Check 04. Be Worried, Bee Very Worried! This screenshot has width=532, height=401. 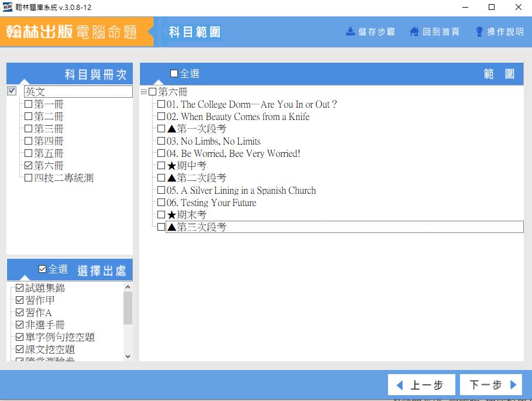point(161,153)
